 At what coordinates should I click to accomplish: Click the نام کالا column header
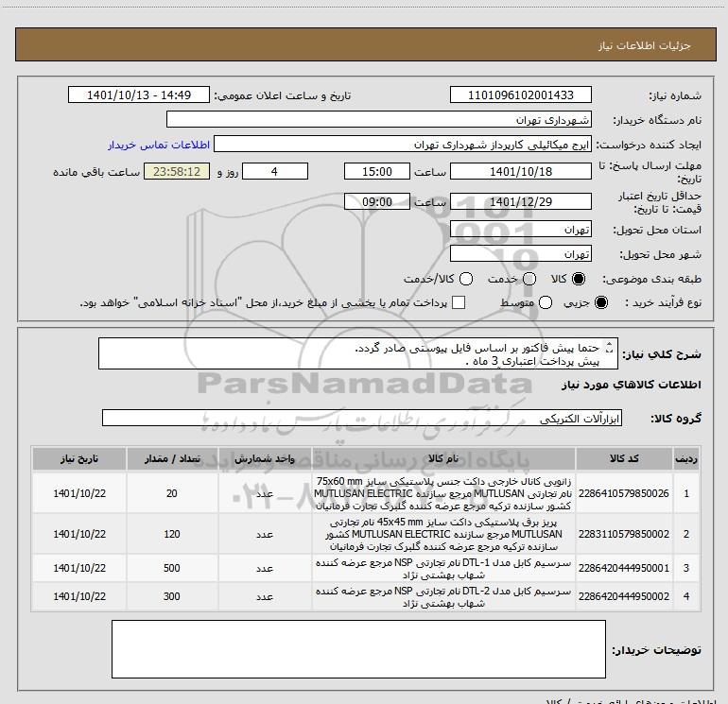pyautogui.click(x=442, y=458)
